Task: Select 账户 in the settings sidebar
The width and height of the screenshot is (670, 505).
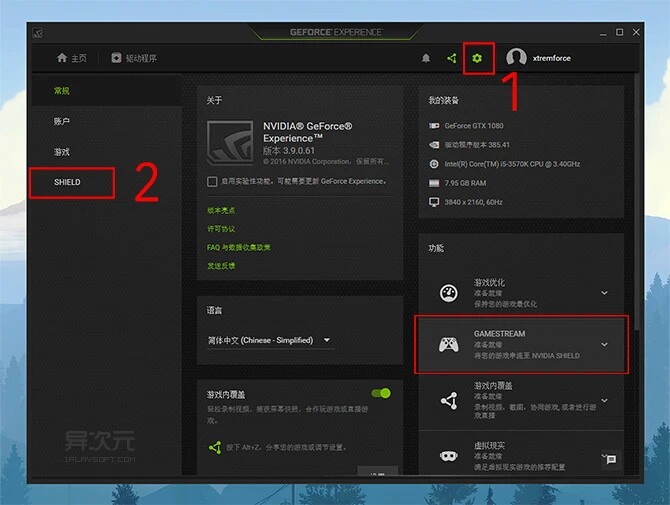Action: (x=107, y=121)
